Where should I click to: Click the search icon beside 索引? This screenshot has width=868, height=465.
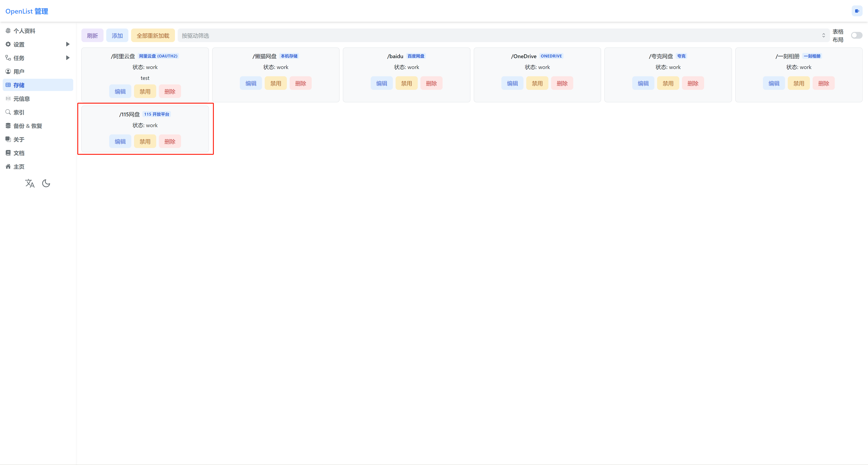tap(8, 112)
